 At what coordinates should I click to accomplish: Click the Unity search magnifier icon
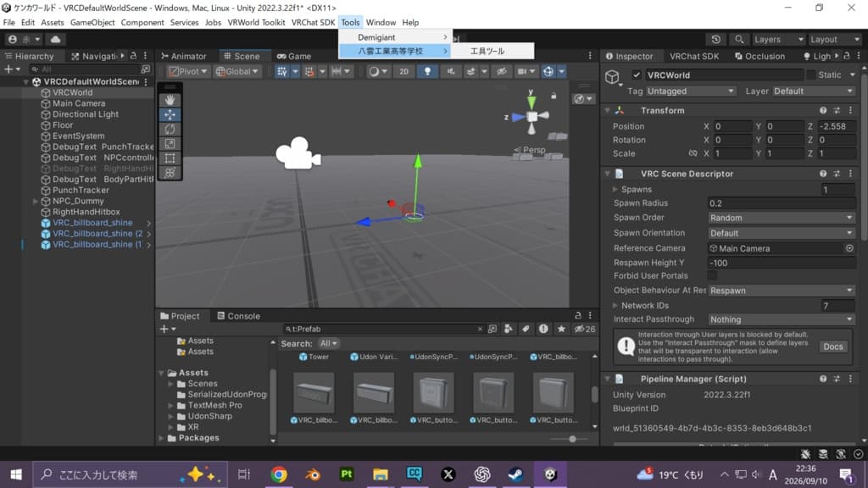[x=739, y=39]
